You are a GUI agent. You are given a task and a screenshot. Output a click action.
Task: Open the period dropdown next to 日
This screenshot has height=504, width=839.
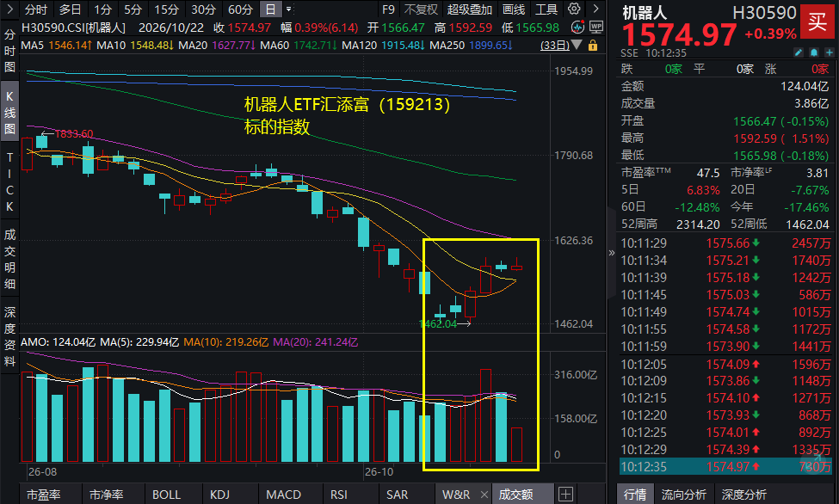click(x=289, y=9)
